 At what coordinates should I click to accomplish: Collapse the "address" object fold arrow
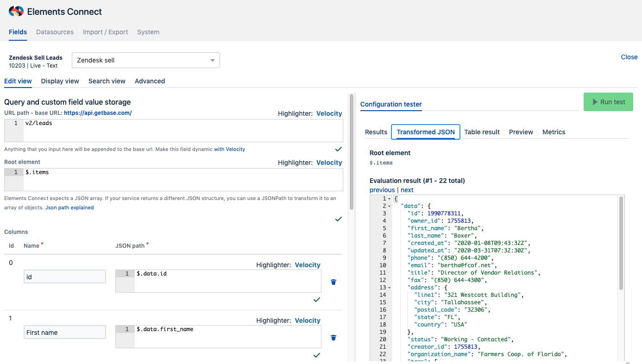coord(389,288)
